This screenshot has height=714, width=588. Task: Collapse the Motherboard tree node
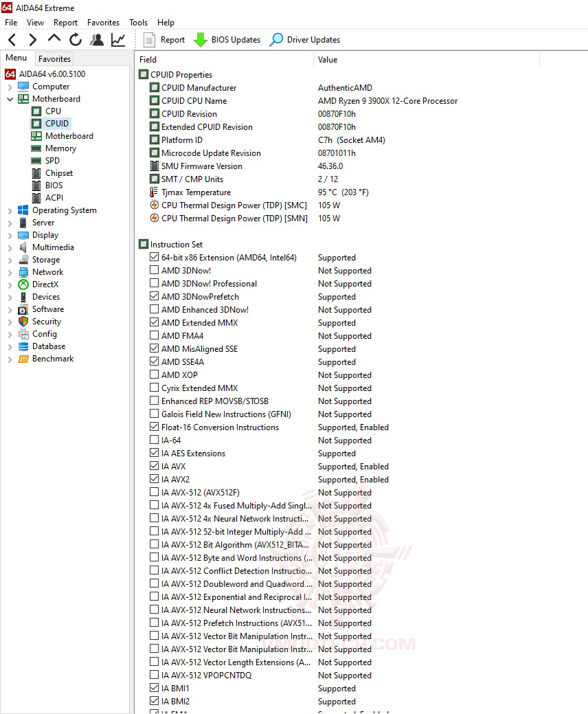point(10,99)
